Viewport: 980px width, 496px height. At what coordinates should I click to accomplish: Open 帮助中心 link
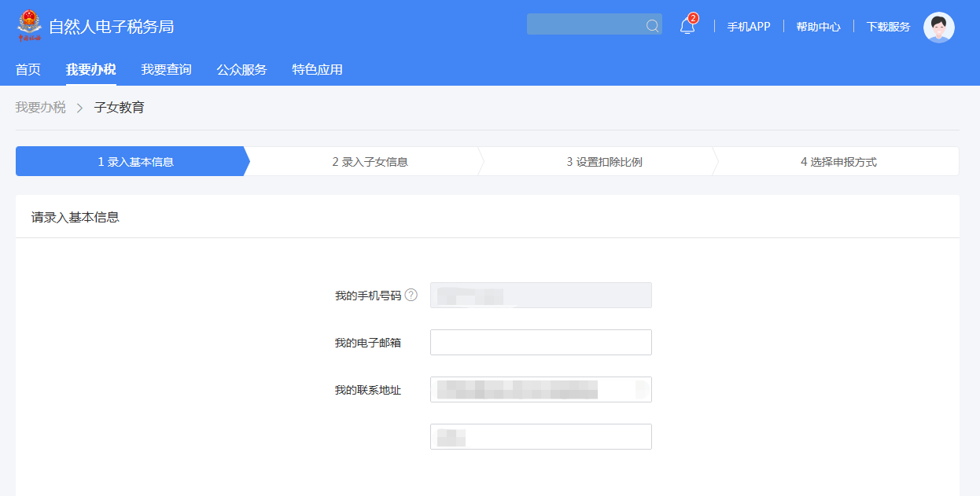tap(818, 27)
